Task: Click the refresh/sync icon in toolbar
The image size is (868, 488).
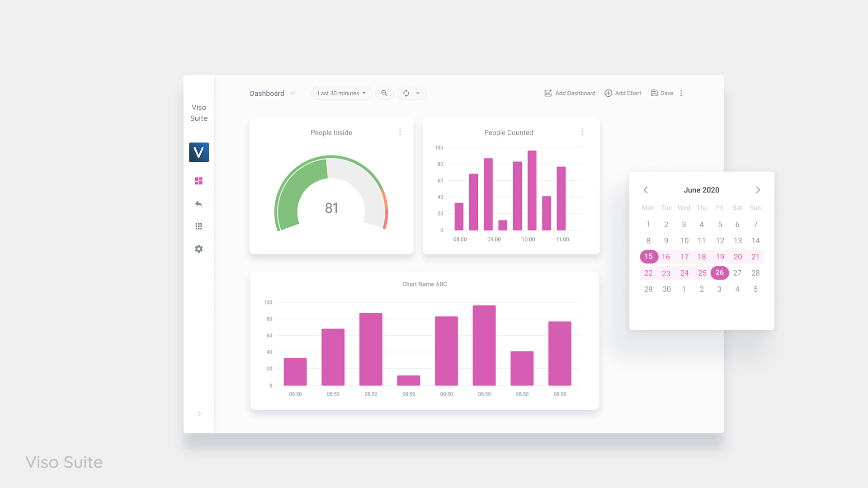Action: click(x=406, y=93)
